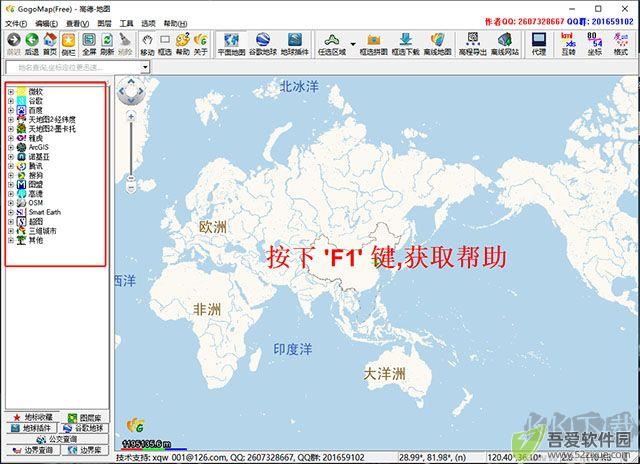The height and width of the screenshot is (464, 640).
Task: Open the 文件(F) menu
Action: pyautogui.click(x=16, y=24)
